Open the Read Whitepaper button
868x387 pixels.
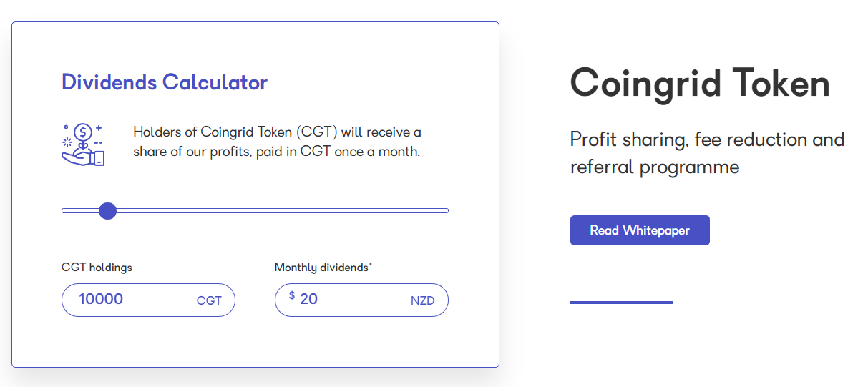(640, 230)
